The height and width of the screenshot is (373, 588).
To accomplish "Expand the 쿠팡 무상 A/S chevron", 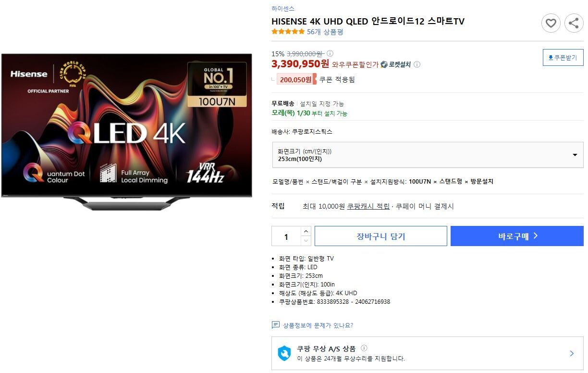I will pos(572,353).
